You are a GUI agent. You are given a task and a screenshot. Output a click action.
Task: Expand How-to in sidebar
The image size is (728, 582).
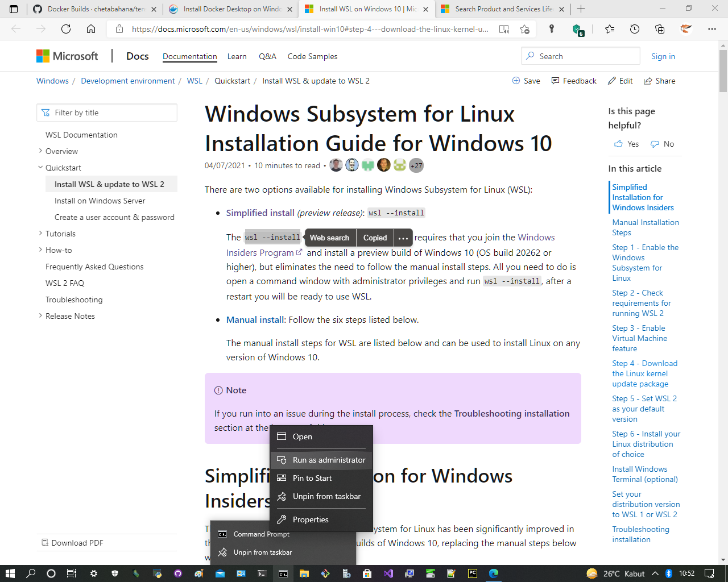(40, 250)
